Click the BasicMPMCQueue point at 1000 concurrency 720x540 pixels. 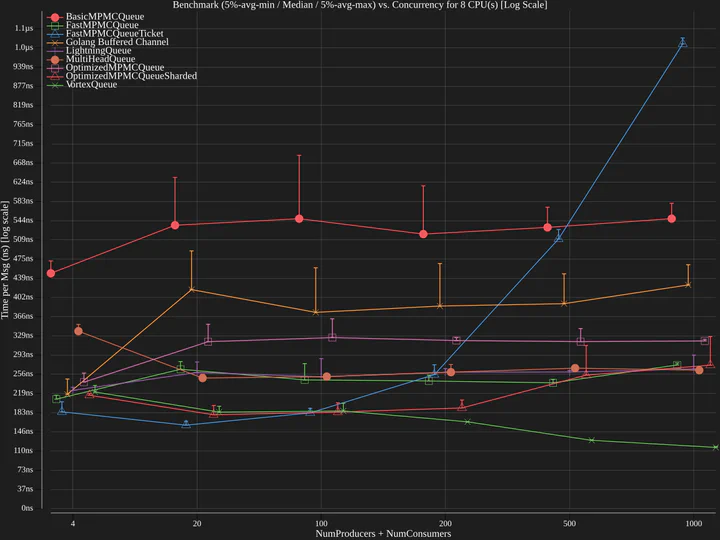coord(672,218)
